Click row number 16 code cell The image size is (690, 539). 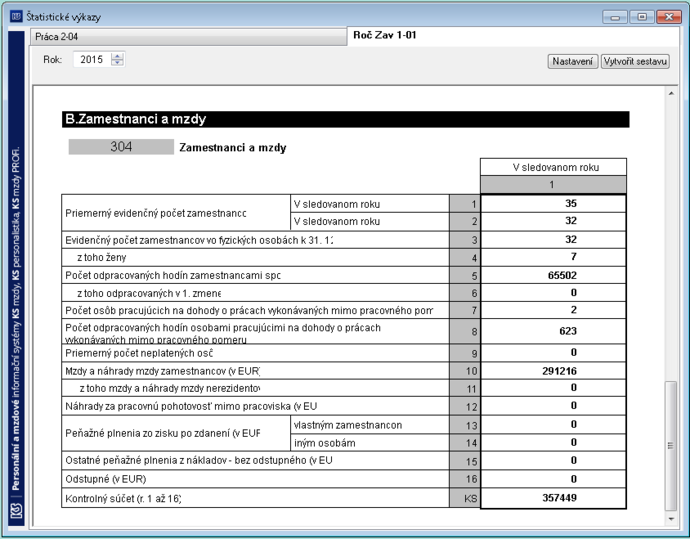pos(465,479)
